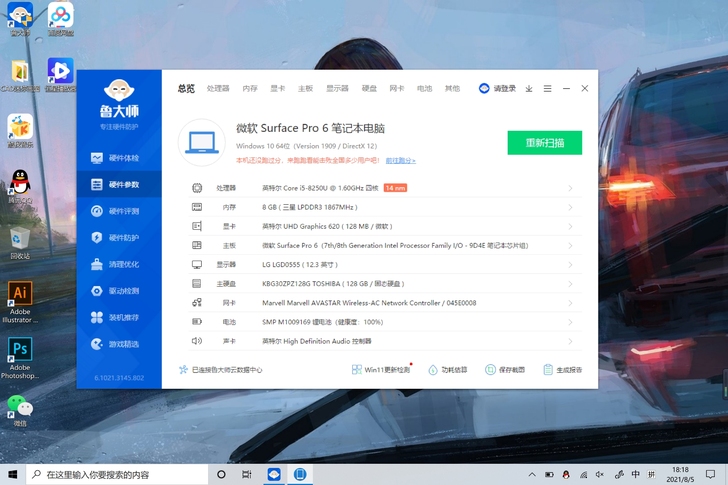Open the hamburger menu in title bar

pos(547,89)
